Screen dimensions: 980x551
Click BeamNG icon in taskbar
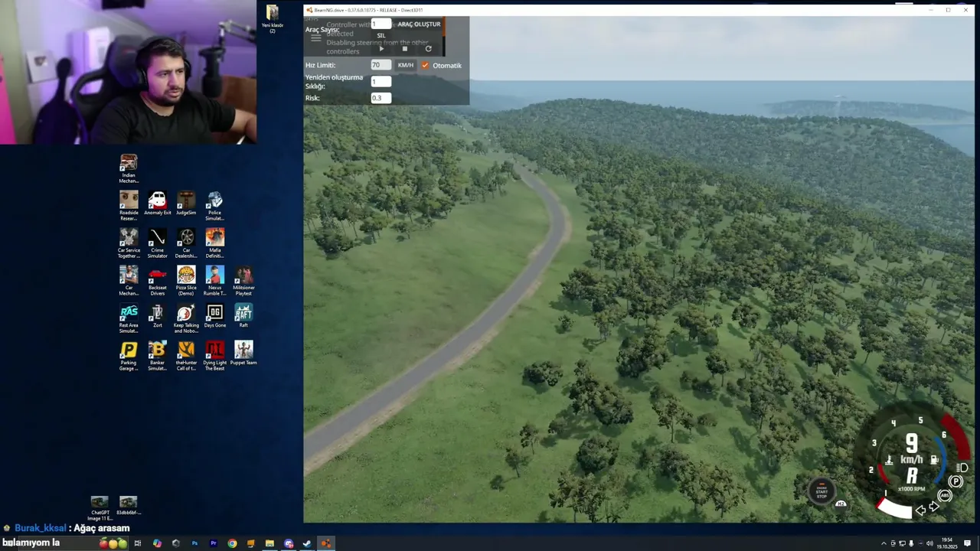[325, 543]
